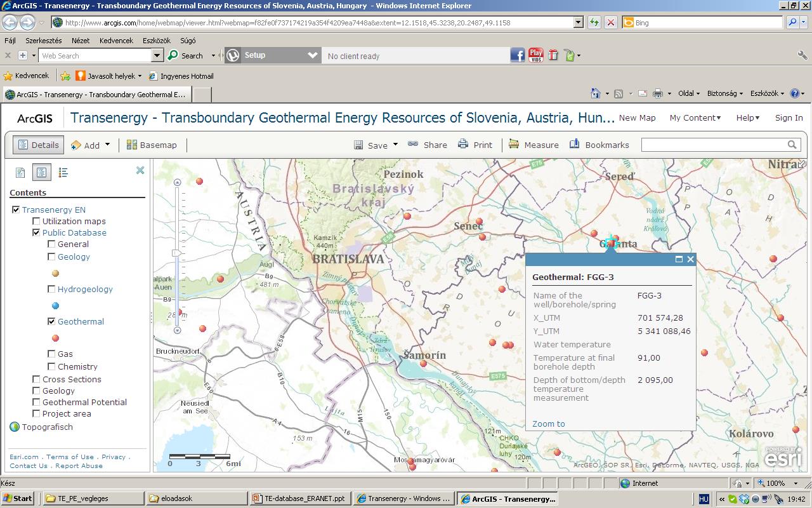Click the map zoom in button

[x=178, y=182]
